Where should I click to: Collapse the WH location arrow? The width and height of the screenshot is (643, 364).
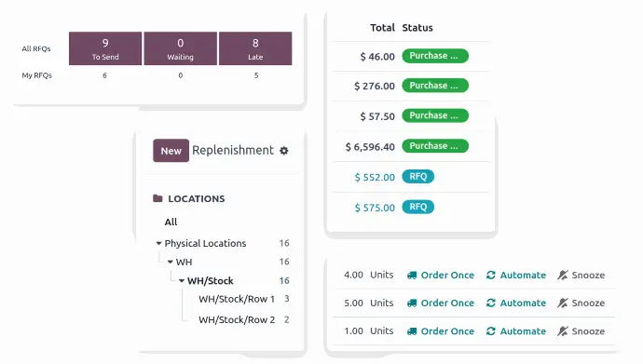point(171,262)
